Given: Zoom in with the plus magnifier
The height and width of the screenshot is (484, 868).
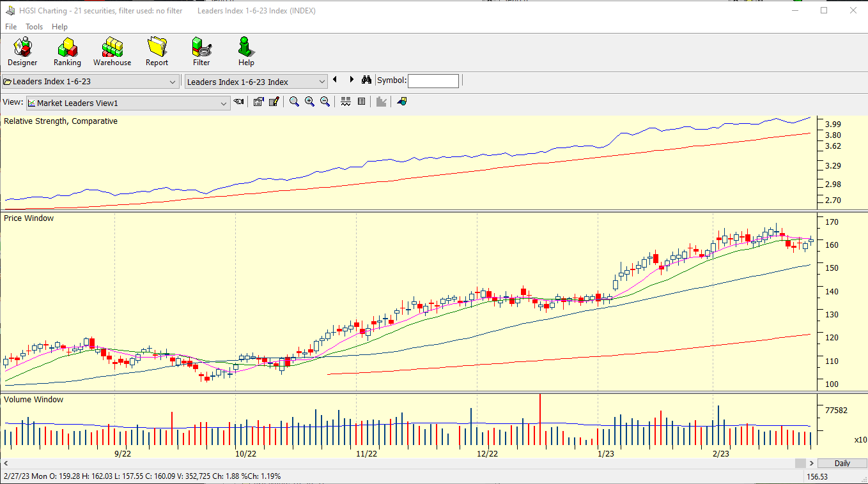Looking at the screenshot, I should 309,102.
